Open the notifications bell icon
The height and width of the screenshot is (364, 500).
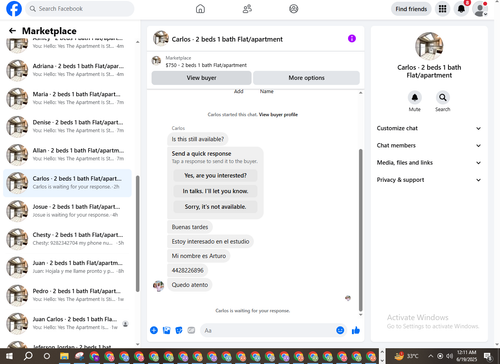(461, 9)
